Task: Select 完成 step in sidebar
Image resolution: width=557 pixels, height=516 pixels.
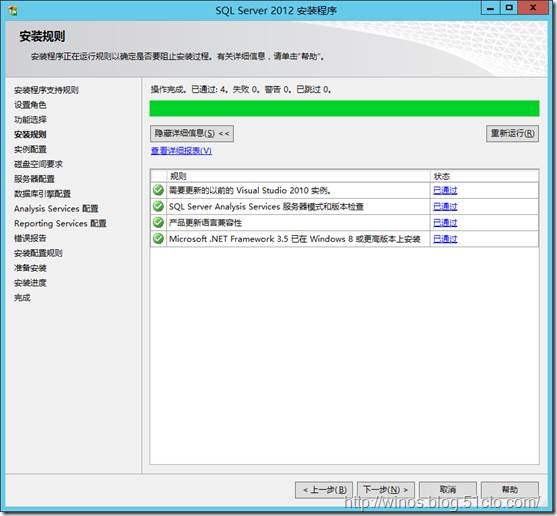Action: click(22, 298)
